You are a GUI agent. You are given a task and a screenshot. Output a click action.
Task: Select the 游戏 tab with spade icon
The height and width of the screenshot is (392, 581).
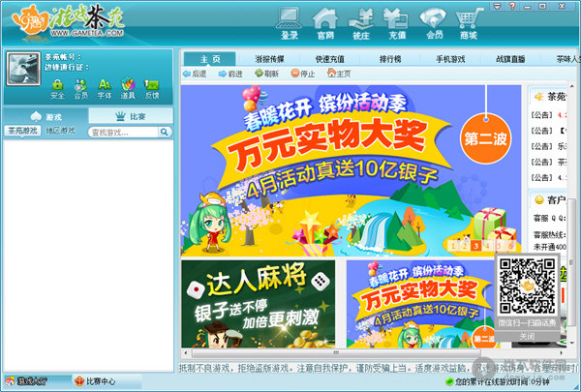tap(46, 117)
